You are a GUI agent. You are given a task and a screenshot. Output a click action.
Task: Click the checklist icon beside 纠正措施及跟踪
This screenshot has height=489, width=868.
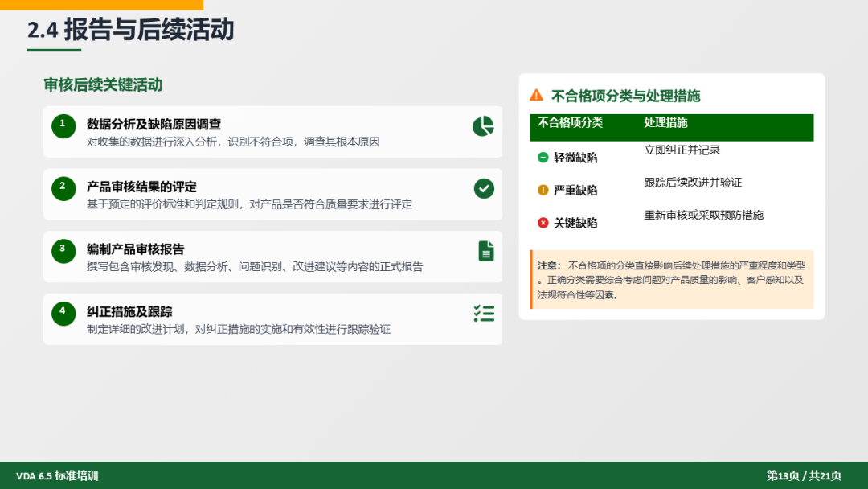pyautogui.click(x=484, y=314)
